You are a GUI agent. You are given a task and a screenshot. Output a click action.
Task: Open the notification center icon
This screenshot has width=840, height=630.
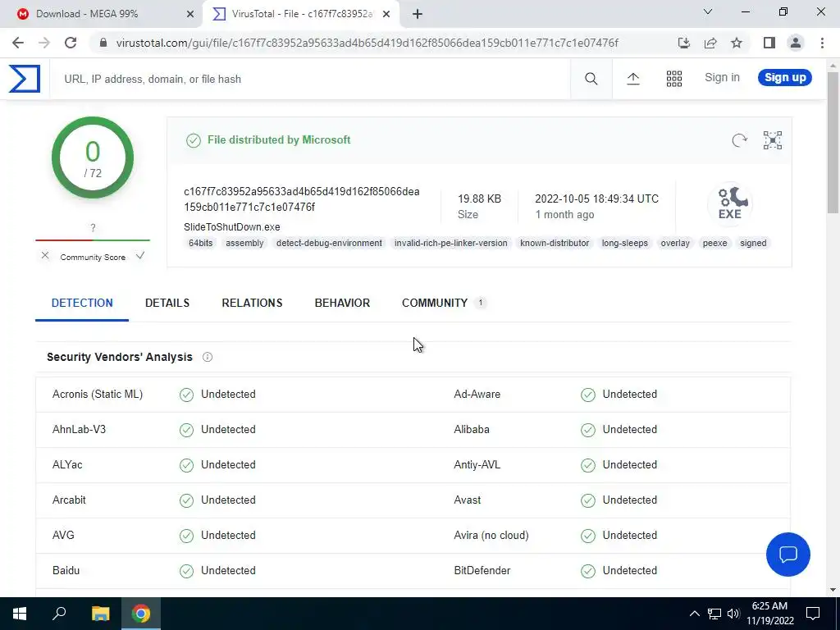813,614
